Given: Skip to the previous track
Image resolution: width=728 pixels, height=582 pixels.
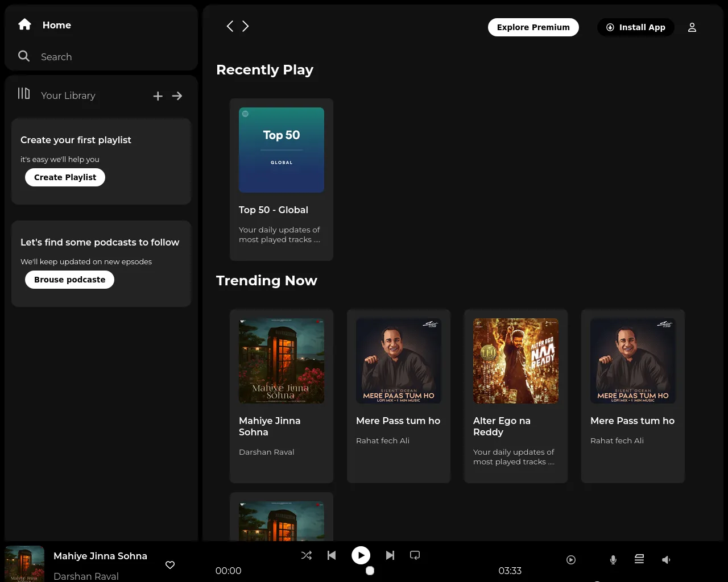Looking at the screenshot, I should coord(332,555).
